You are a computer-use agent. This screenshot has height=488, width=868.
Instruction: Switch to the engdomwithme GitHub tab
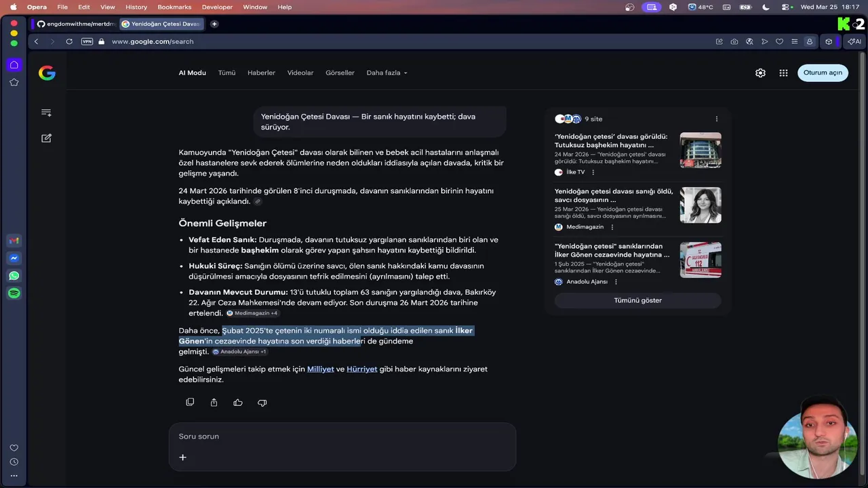pos(75,24)
